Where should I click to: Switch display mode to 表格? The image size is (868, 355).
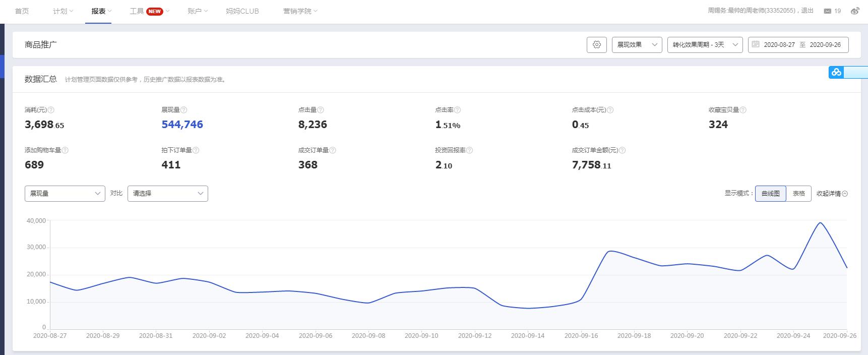[798, 194]
